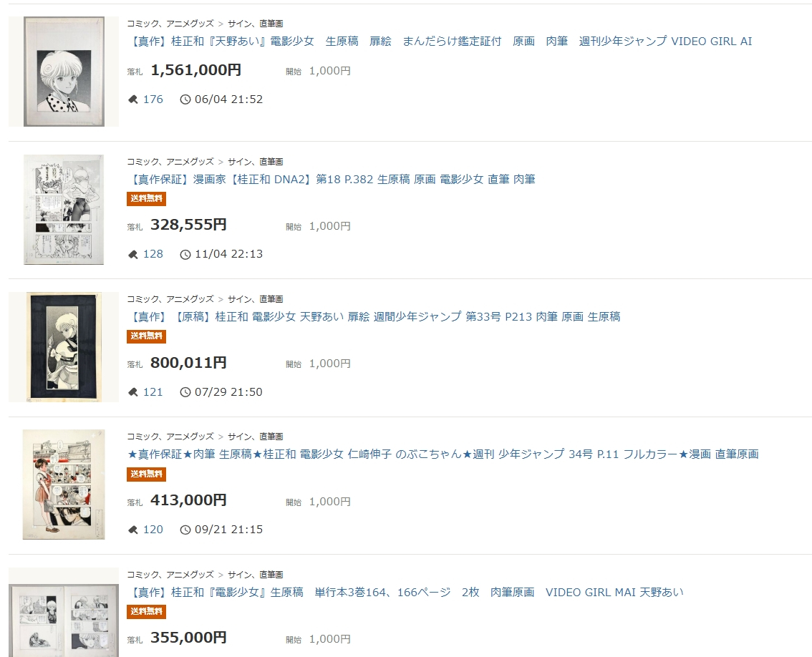View the DNA2 manga page thumbnail

64,210
